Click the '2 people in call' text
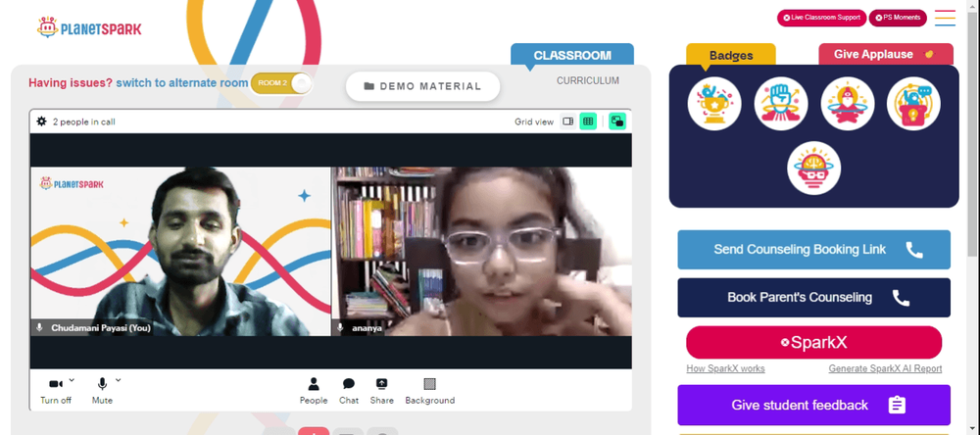The height and width of the screenshot is (435, 980). click(83, 121)
